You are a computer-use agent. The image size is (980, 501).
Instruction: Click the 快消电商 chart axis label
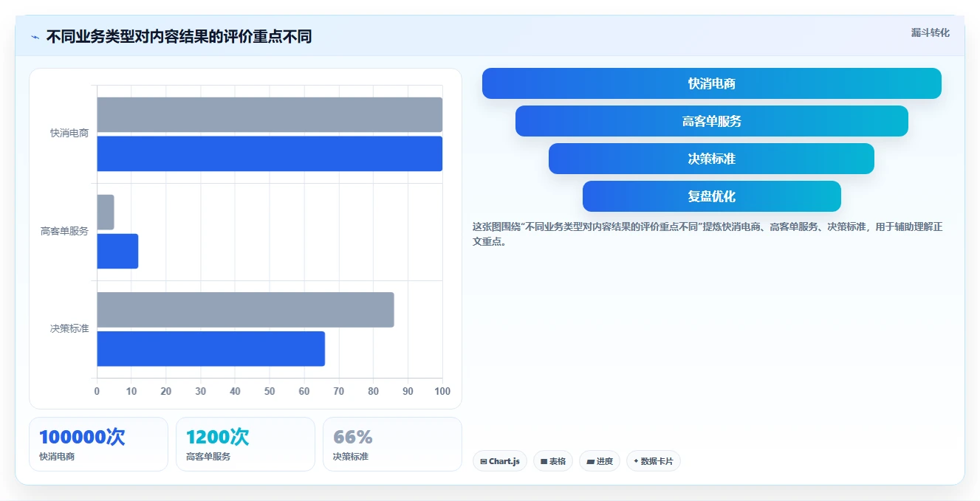(69, 134)
